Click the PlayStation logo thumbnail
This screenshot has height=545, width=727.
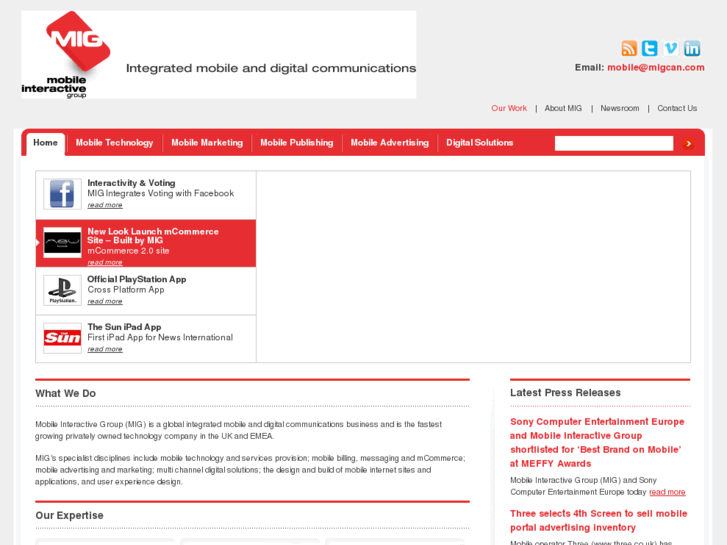[x=62, y=290]
